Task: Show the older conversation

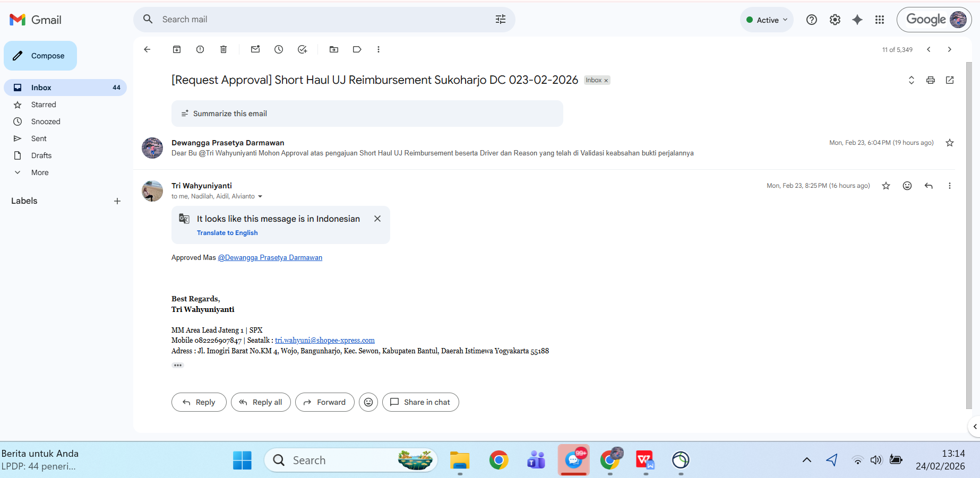Action: tap(950, 49)
